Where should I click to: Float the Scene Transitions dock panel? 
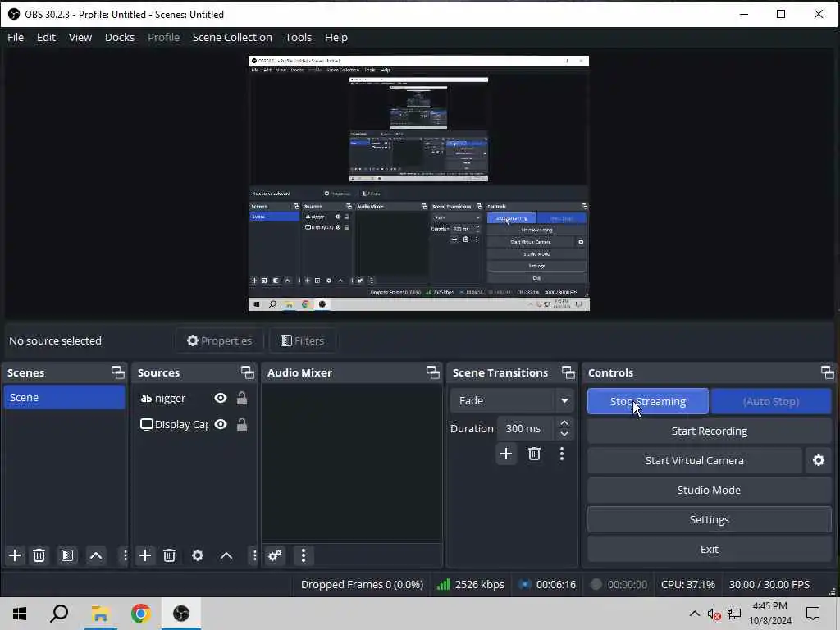click(x=568, y=372)
